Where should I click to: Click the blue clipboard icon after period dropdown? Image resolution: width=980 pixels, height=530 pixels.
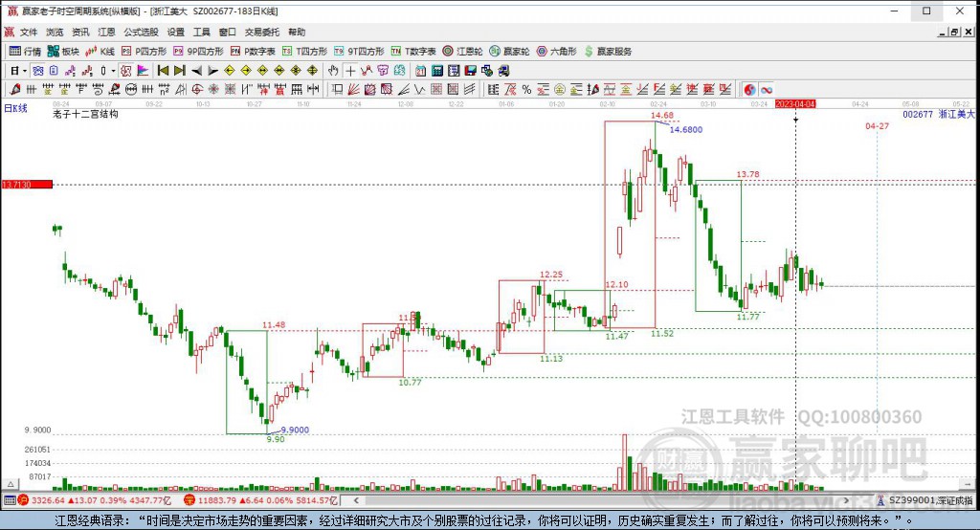(x=55, y=71)
